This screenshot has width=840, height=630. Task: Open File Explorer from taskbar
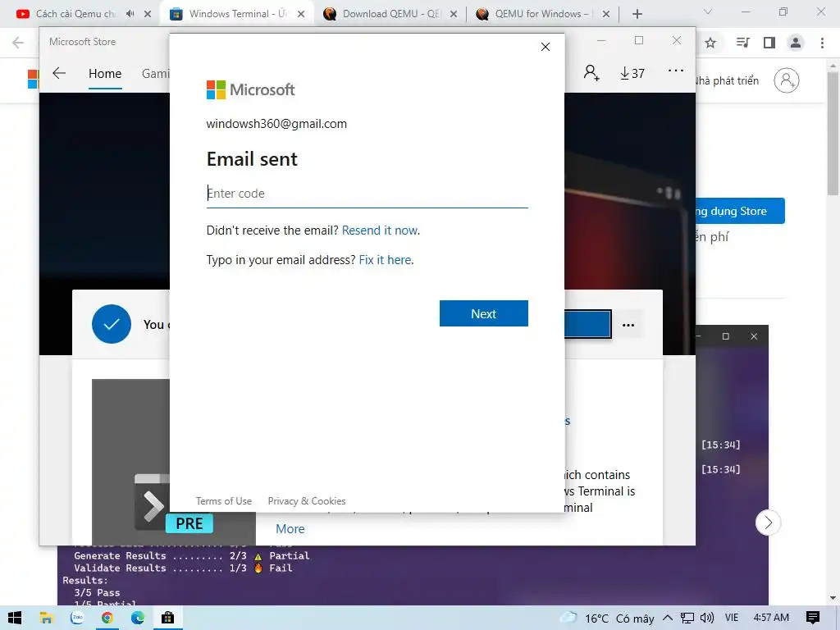pyautogui.click(x=46, y=618)
